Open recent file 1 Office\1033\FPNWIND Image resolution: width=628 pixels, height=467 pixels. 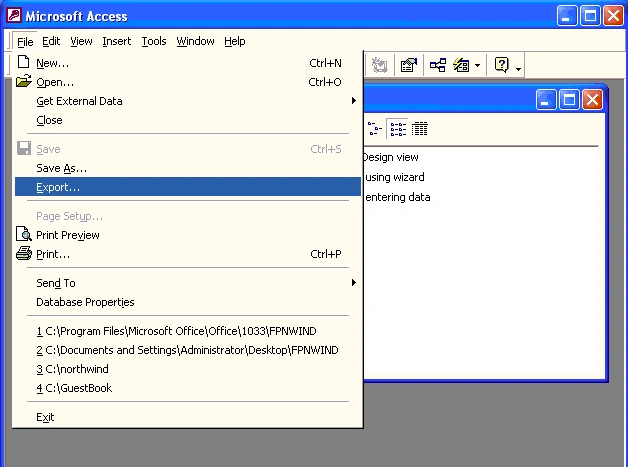click(188, 331)
